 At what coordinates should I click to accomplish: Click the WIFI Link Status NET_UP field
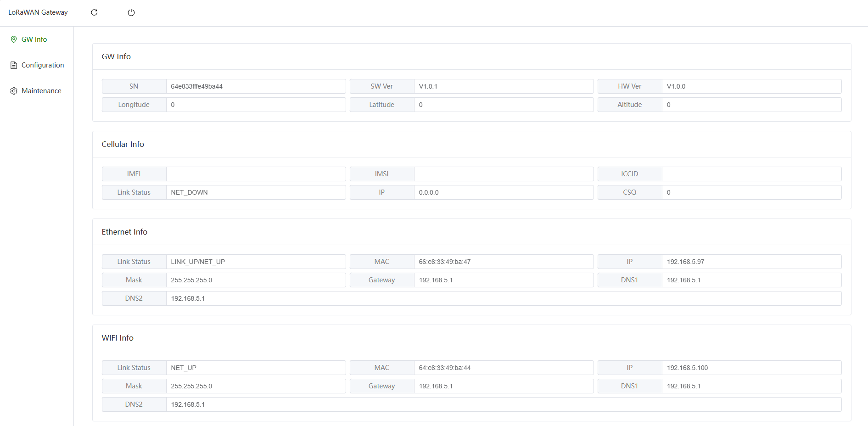point(256,368)
